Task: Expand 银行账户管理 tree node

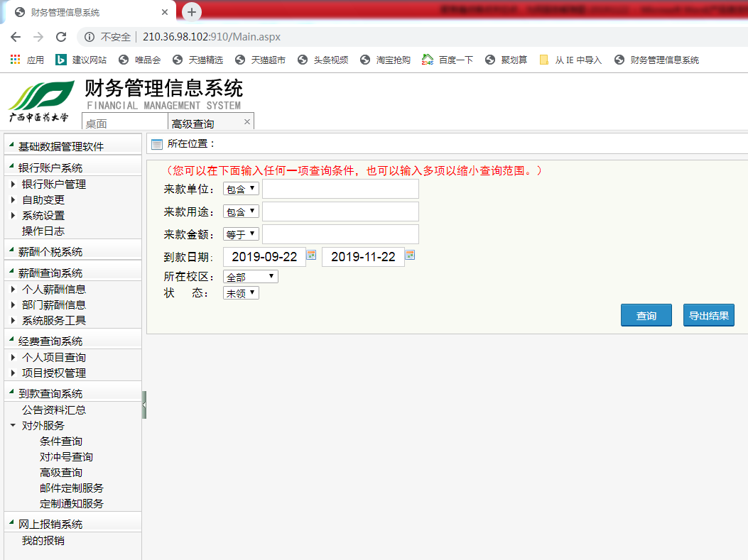Action: coord(13,185)
